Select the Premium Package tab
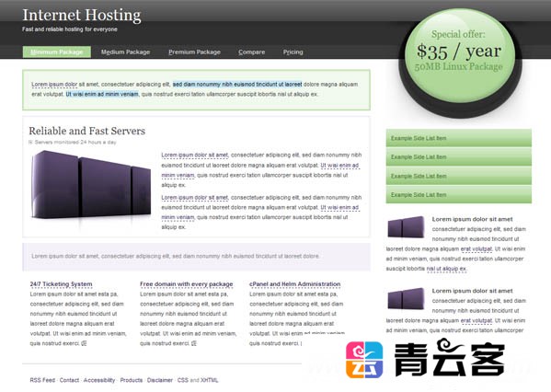The image size is (551, 392). click(x=194, y=52)
